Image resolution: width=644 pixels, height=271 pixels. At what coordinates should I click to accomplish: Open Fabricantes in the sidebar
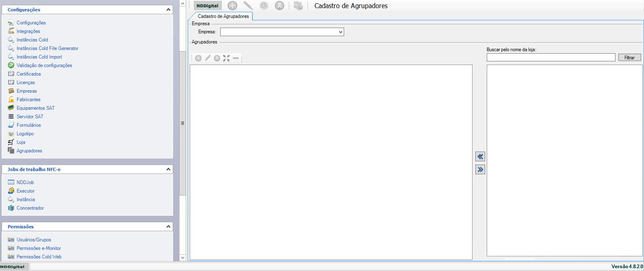point(28,100)
